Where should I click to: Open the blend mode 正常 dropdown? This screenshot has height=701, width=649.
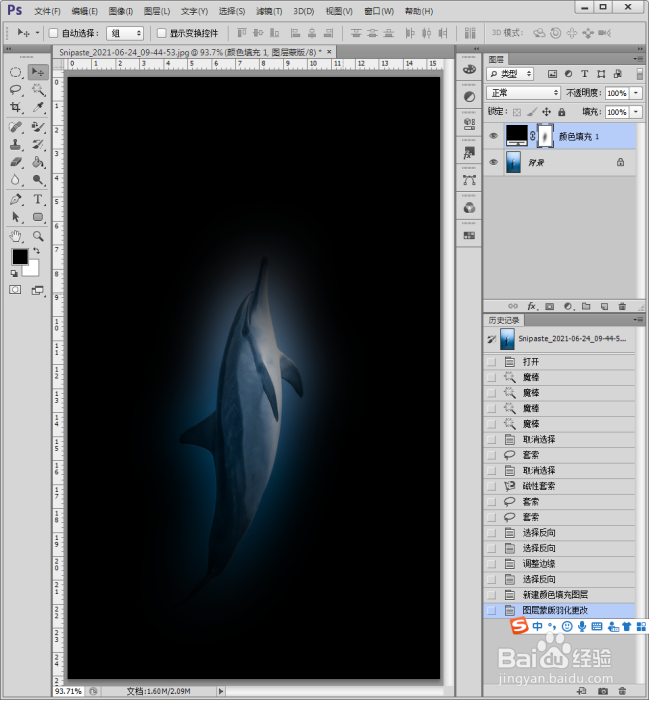pos(523,93)
